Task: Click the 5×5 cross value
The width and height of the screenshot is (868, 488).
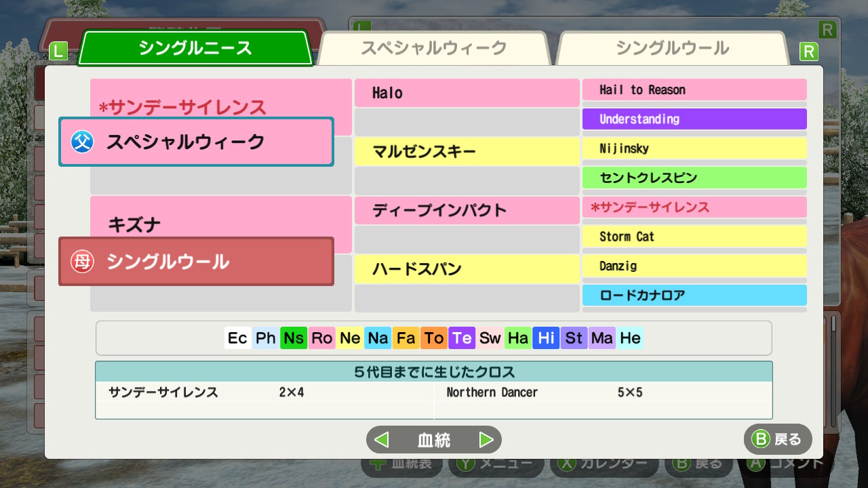Action: click(630, 392)
